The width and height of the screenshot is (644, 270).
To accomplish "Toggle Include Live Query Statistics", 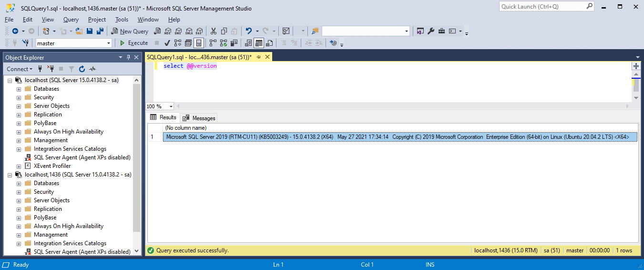I will (224, 43).
